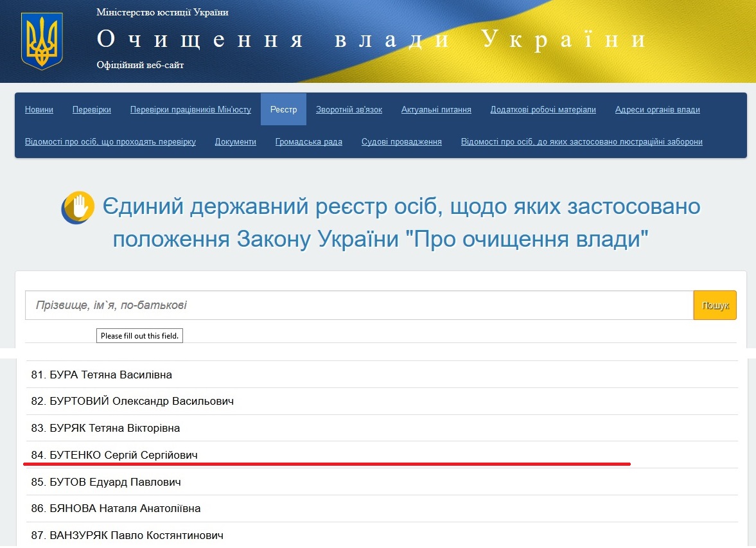This screenshot has height=548, width=756.
Task: Open Додаткові робочі матеріали link
Action: [x=543, y=110]
